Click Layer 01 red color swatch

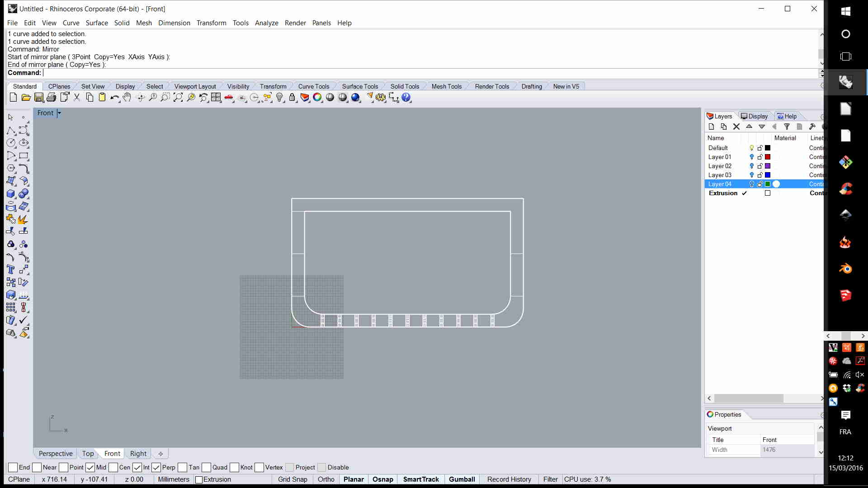[x=768, y=157]
